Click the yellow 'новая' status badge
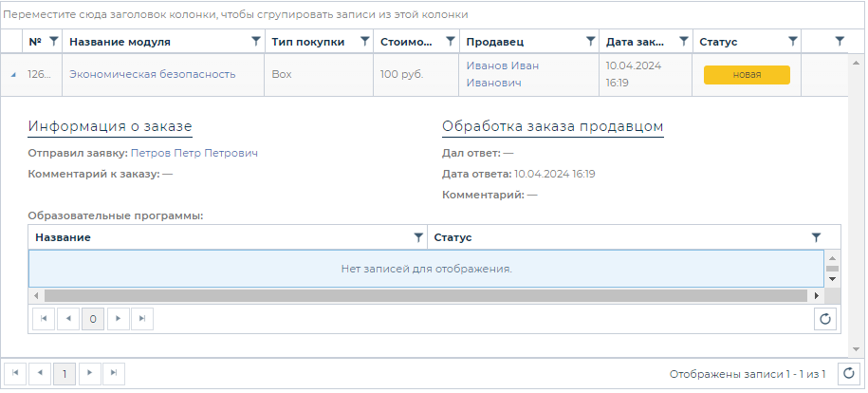 (747, 75)
